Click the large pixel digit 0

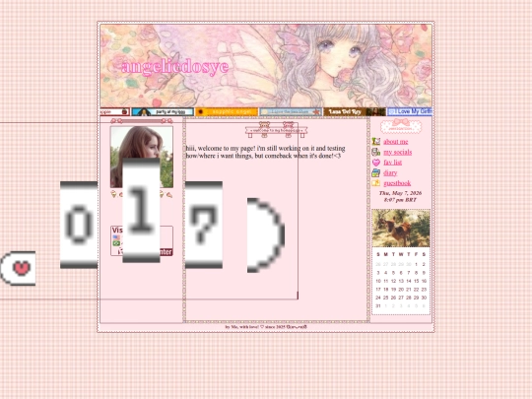79,225
